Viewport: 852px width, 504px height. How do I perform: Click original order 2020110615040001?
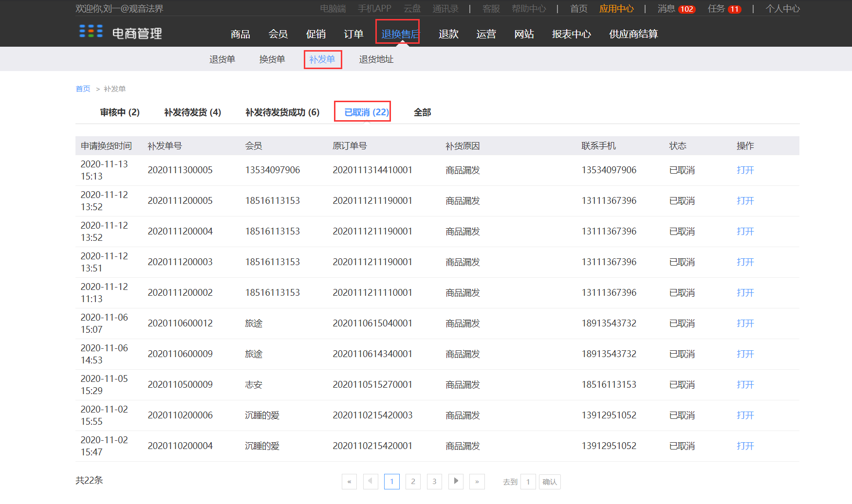(x=372, y=324)
